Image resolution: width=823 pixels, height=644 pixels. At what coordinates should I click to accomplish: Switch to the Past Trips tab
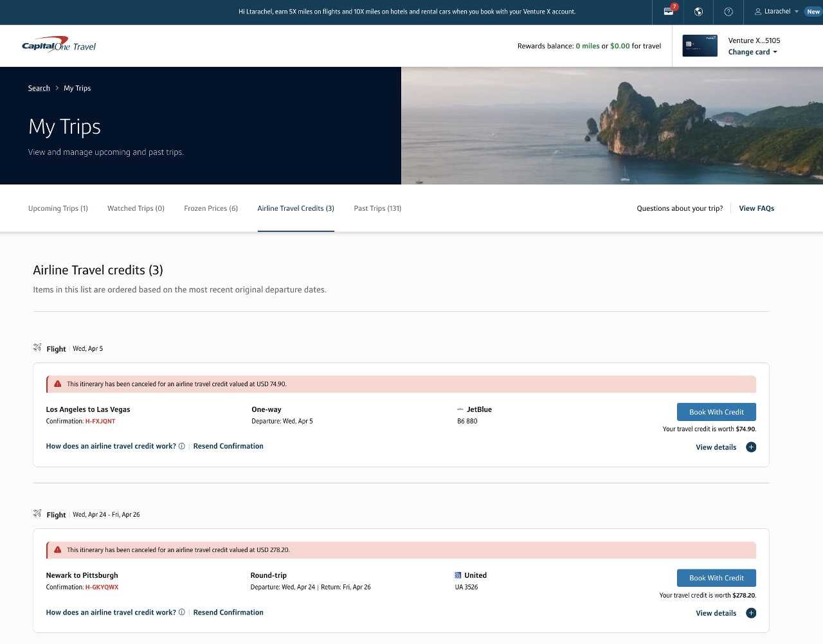point(377,208)
